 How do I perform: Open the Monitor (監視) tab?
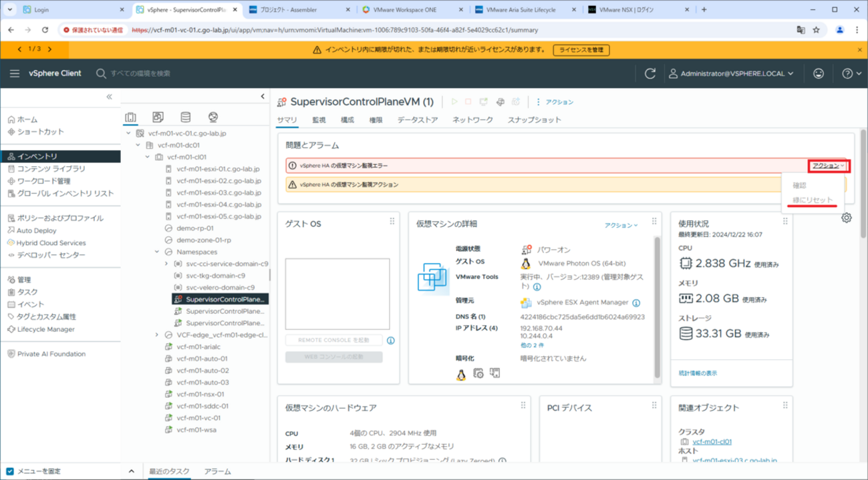(x=319, y=120)
